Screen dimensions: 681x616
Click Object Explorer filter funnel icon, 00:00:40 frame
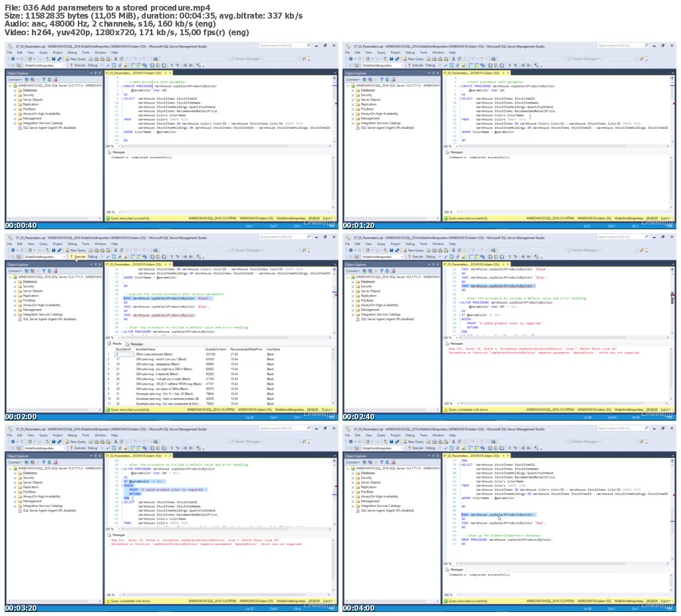tap(44, 80)
